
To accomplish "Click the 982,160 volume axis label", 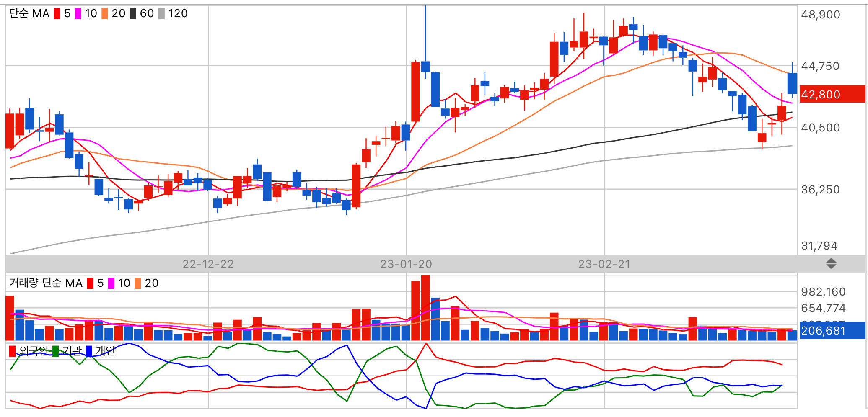I will (824, 292).
